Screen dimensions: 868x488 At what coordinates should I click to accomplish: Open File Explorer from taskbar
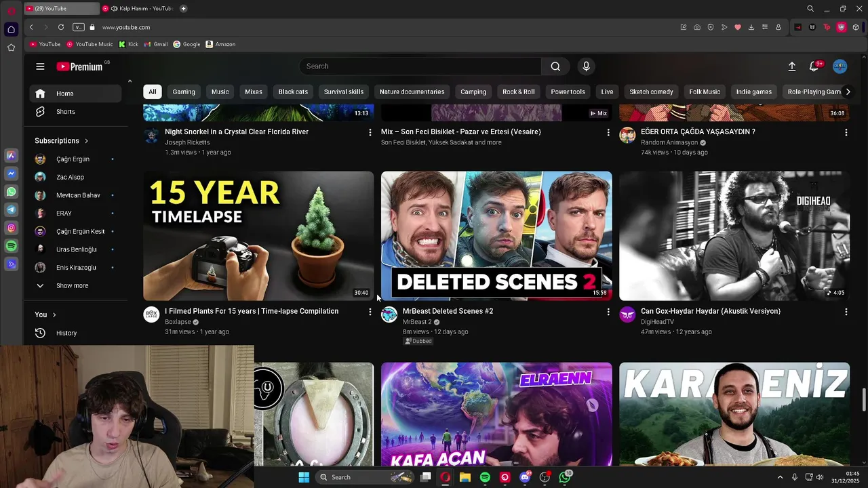coord(465,477)
